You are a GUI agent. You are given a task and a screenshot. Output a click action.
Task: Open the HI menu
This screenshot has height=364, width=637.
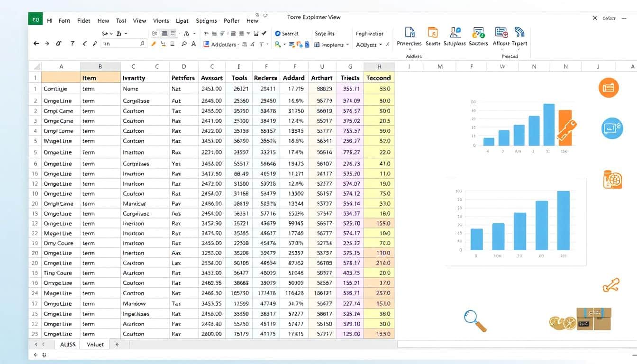point(50,21)
